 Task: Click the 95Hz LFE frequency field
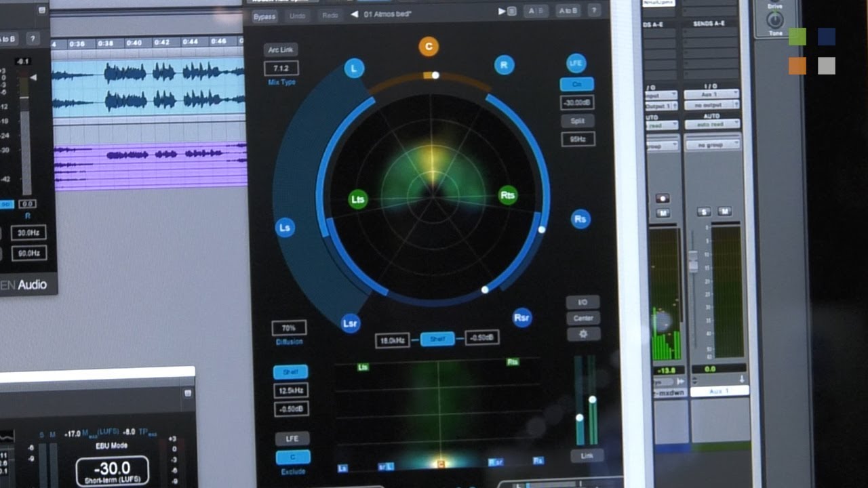[578, 139]
